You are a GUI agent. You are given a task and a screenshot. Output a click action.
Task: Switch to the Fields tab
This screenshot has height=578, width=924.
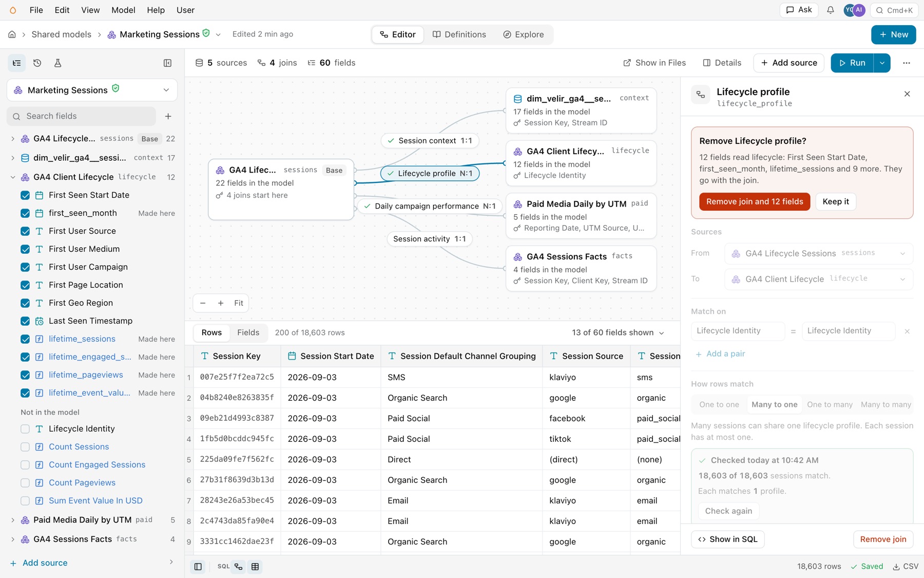[248, 333]
